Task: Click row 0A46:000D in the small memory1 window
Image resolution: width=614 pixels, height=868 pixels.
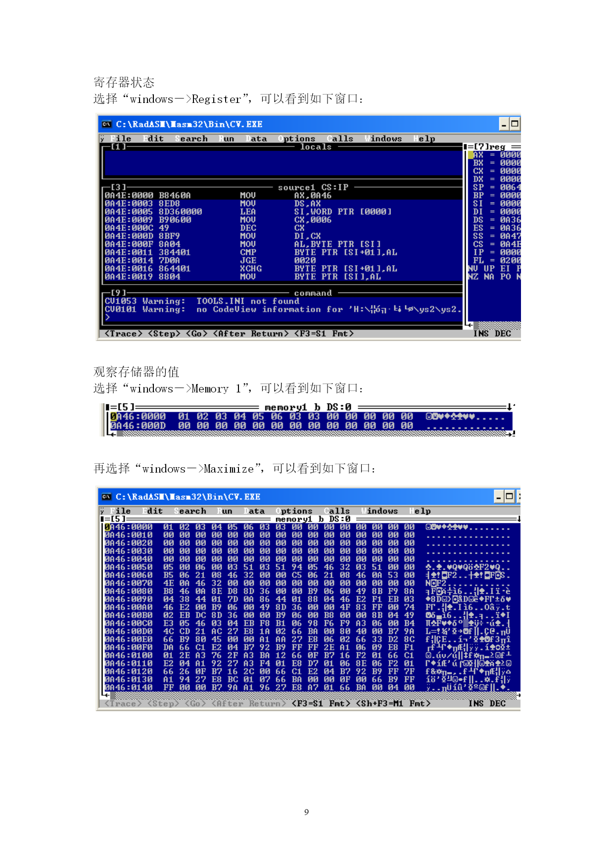Action: [311, 426]
